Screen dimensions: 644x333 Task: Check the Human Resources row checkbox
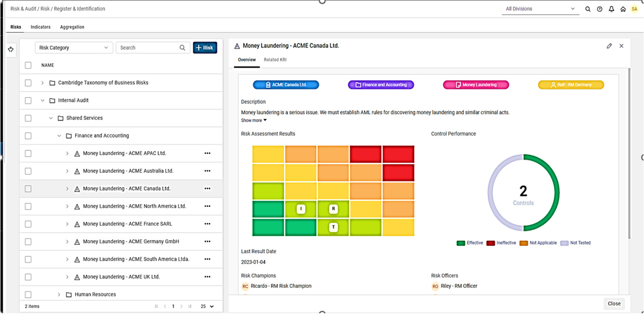coord(28,294)
